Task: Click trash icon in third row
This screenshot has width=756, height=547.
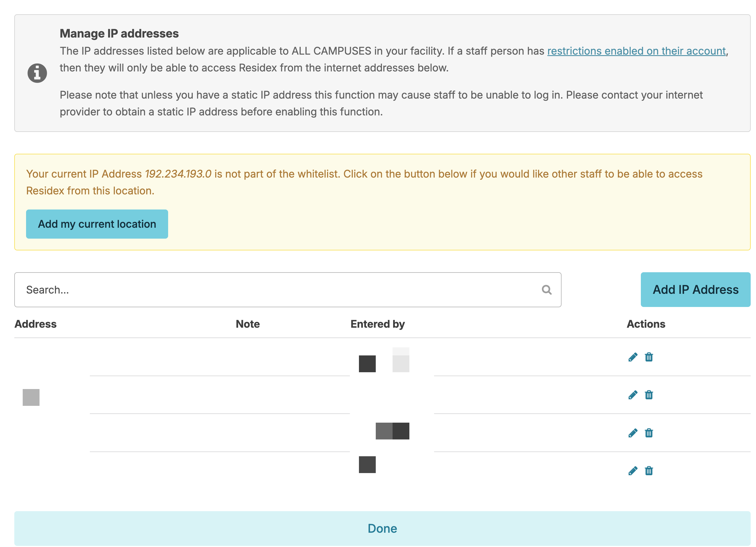Action: (x=648, y=433)
